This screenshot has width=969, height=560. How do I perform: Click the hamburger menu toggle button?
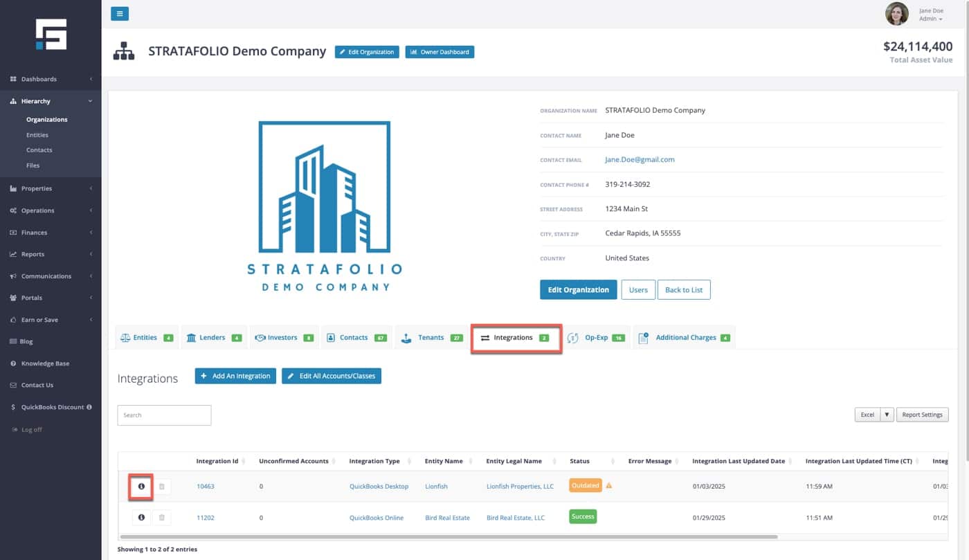[x=120, y=14]
